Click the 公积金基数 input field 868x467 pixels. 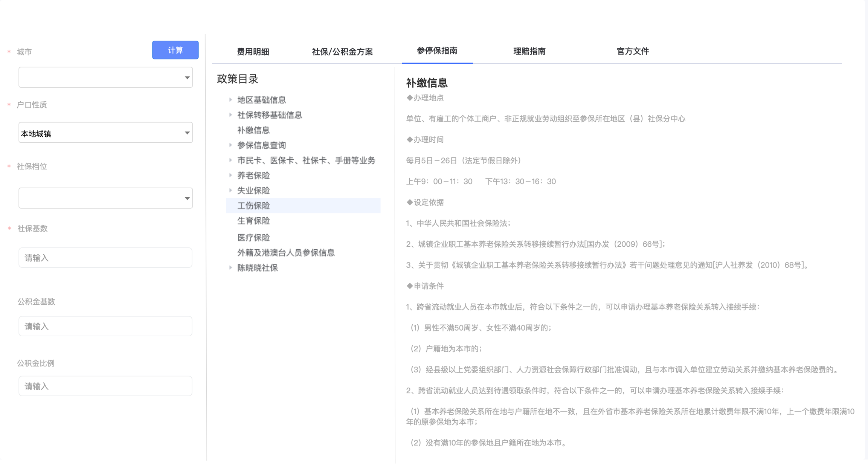[105, 327]
